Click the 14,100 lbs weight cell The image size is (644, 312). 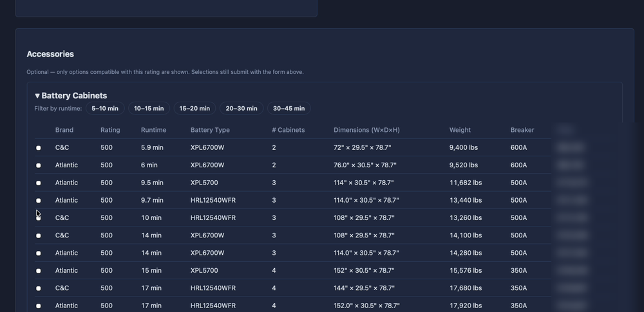[466, 235]
